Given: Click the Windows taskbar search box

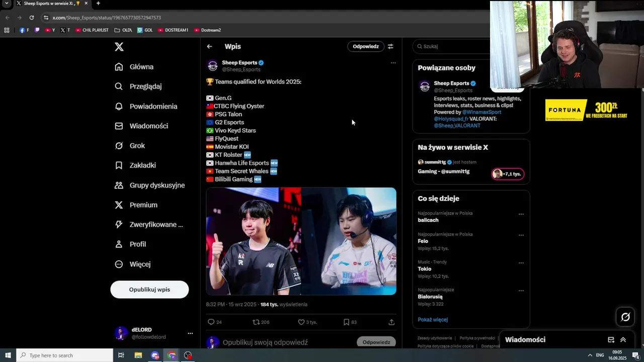Looking at the screenshot, I should coord(64,355).
